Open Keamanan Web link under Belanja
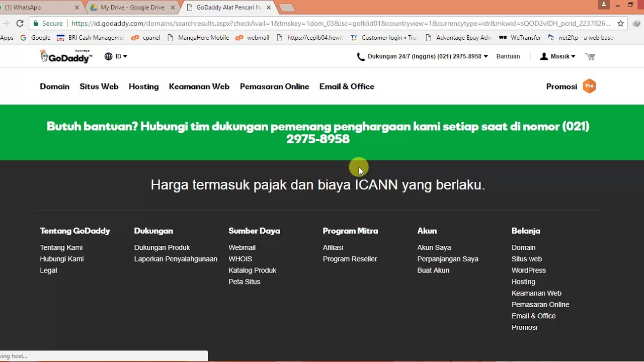The image size is (644, 362). pyautogui.click(x=536, y=293)
